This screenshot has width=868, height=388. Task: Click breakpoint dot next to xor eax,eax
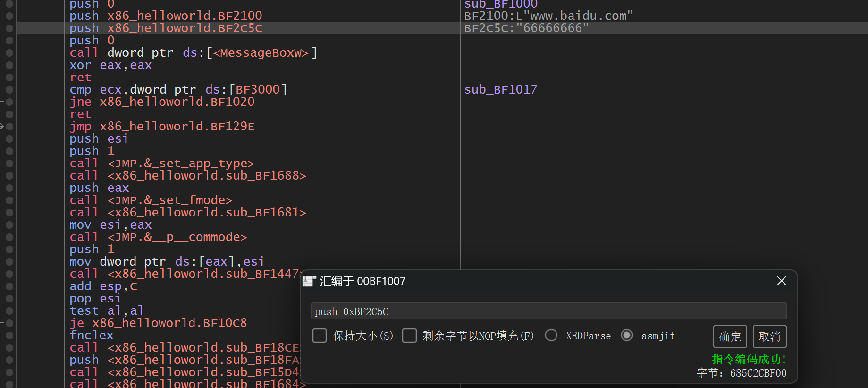(x=9, y=65)
